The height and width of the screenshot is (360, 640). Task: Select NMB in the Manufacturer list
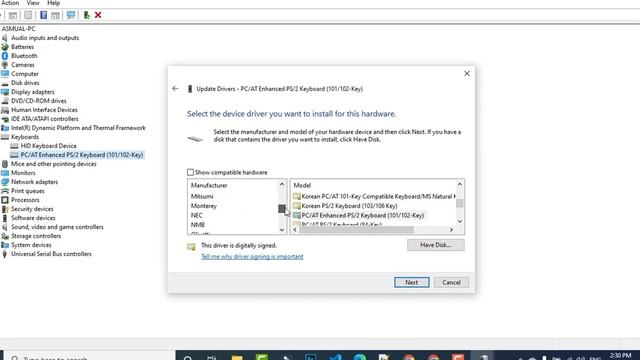point(198,225)
